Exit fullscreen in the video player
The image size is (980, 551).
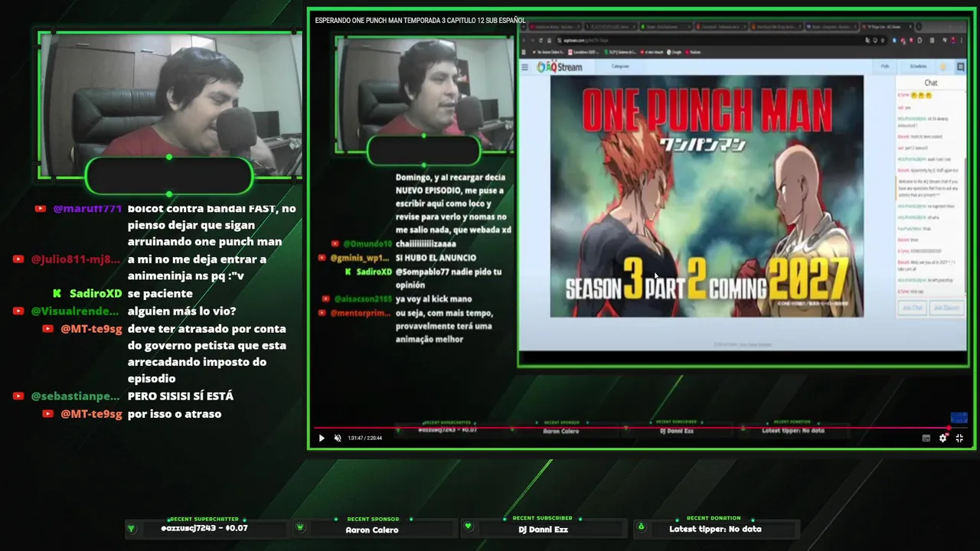(959, 439)
